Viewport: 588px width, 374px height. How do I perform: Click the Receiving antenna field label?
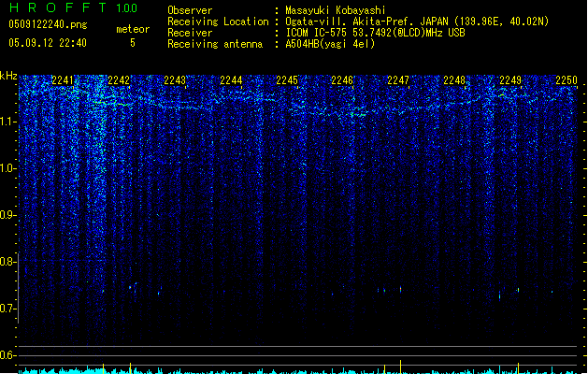(x=215, y=44)
